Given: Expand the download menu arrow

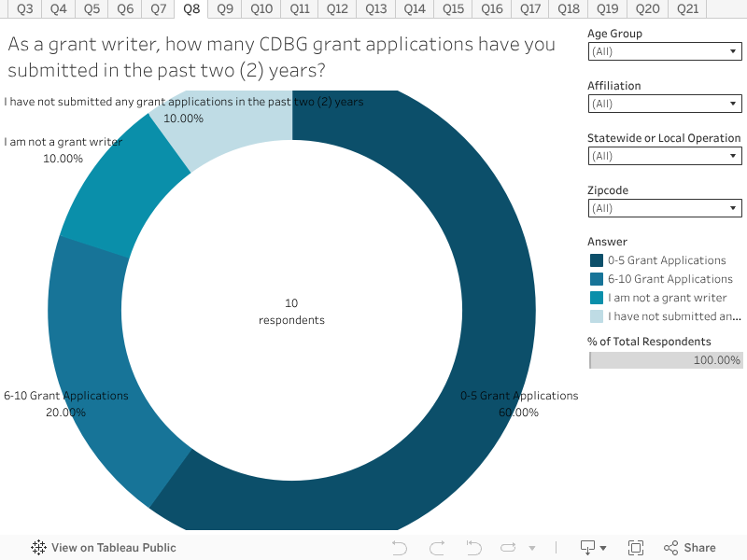Looking at the screenshot, I should (603, 548).
